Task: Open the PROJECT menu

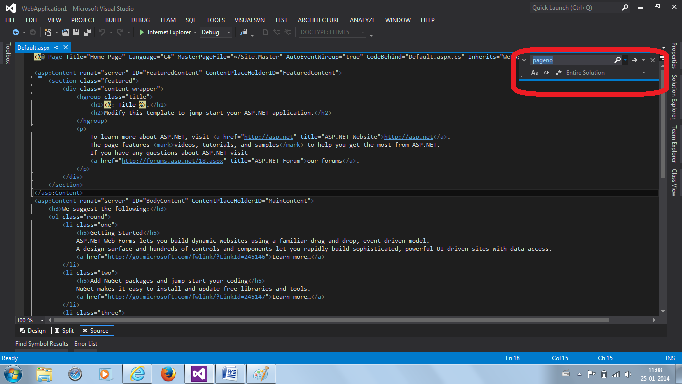Action: 83,20
